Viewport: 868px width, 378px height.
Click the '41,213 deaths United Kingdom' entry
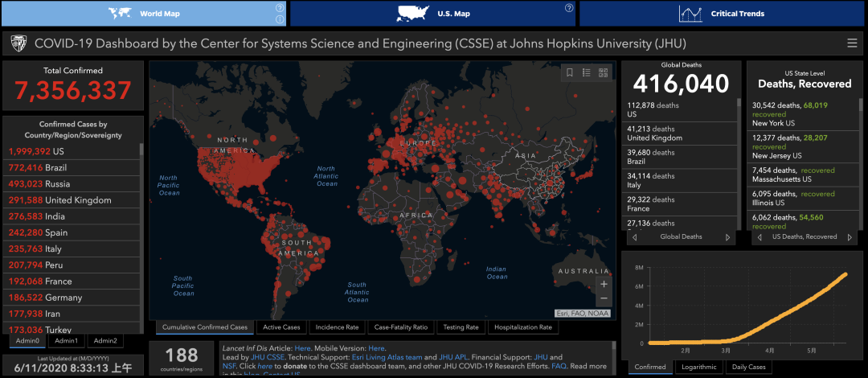[x=680, y=134]
